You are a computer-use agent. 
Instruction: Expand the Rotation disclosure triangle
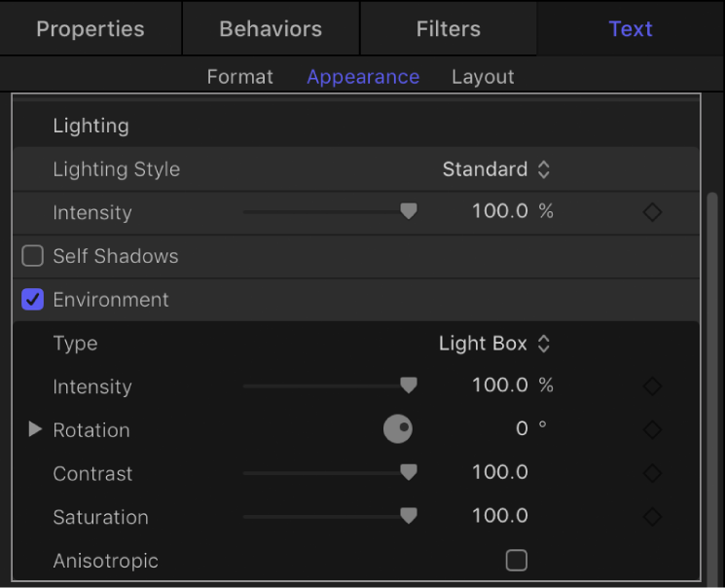[x=35, y=429]
